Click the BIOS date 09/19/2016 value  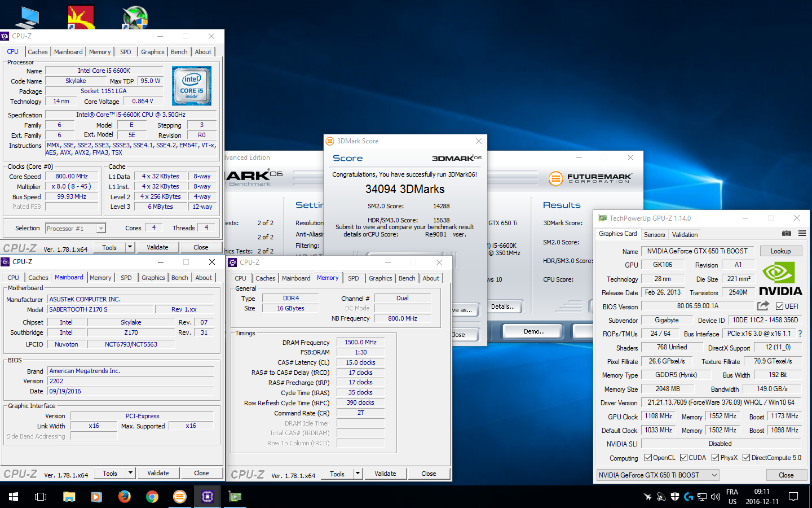pyautogui.click(x=131, y=391)
